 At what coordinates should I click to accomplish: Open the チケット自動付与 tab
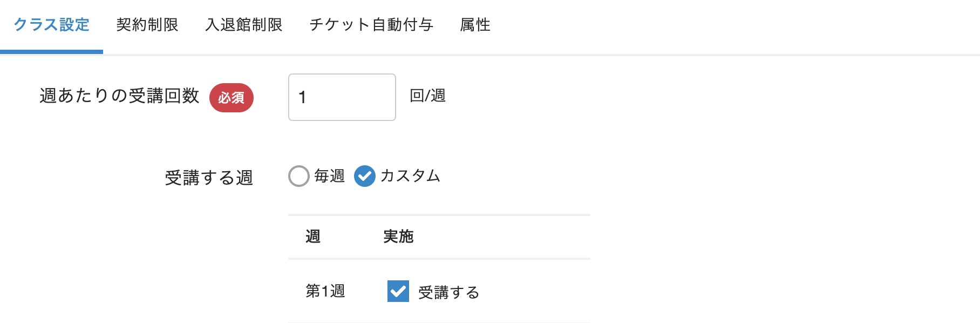[371, 25]
